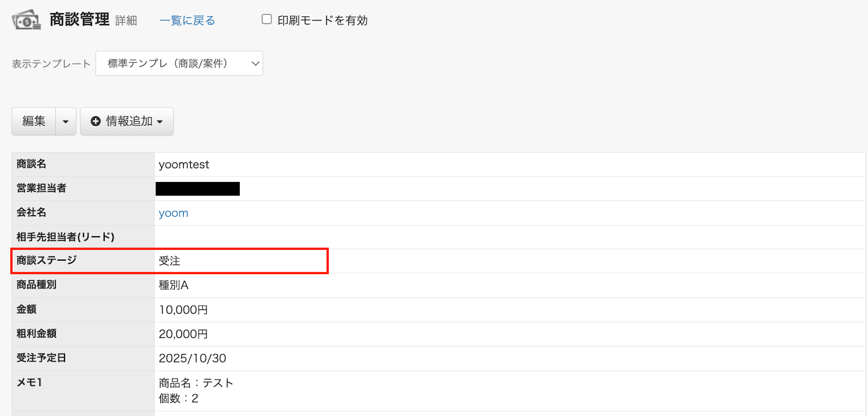868x416 pixels.
Task: Click the plus icon on 情報追加
Action: (x=95, y=121)
